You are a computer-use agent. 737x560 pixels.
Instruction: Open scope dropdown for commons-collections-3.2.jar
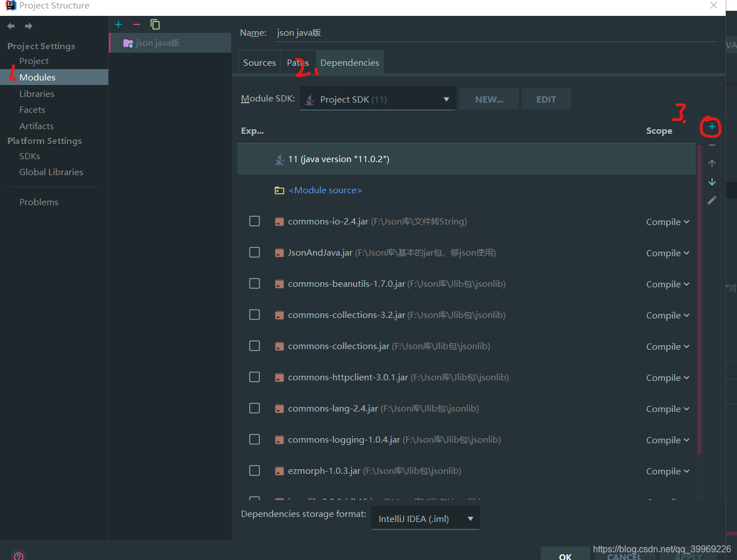pos(668,315)
